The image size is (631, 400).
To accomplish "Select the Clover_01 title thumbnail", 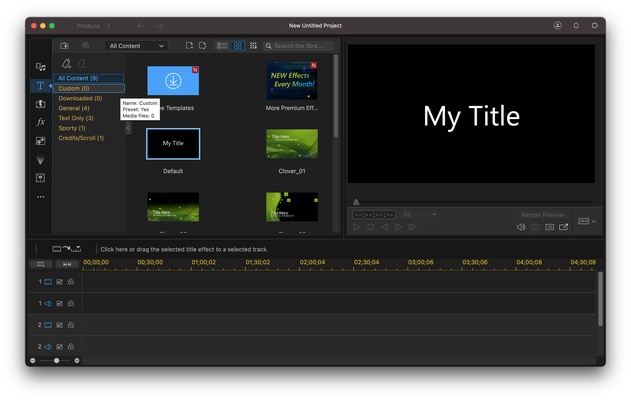I will tap(292, 144).
